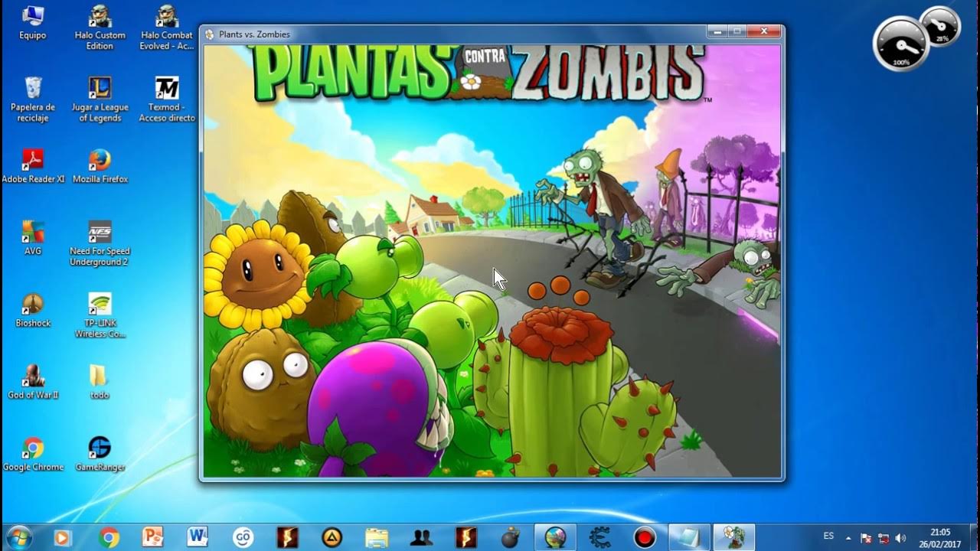Screen dimensions: 980x551
Task: Launch God of War II shortcut
Action: 33,382
